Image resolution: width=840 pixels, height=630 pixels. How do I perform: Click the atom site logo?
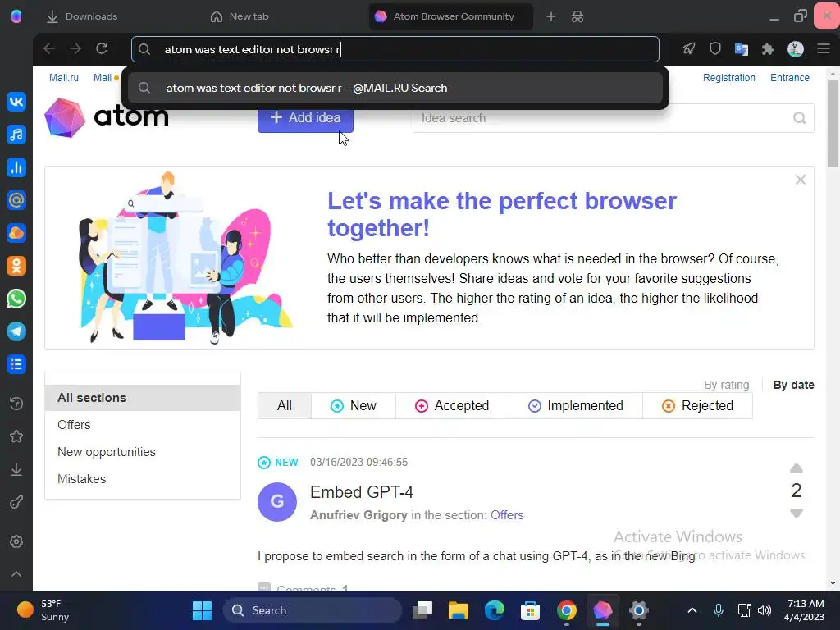[x=107, y=117]
